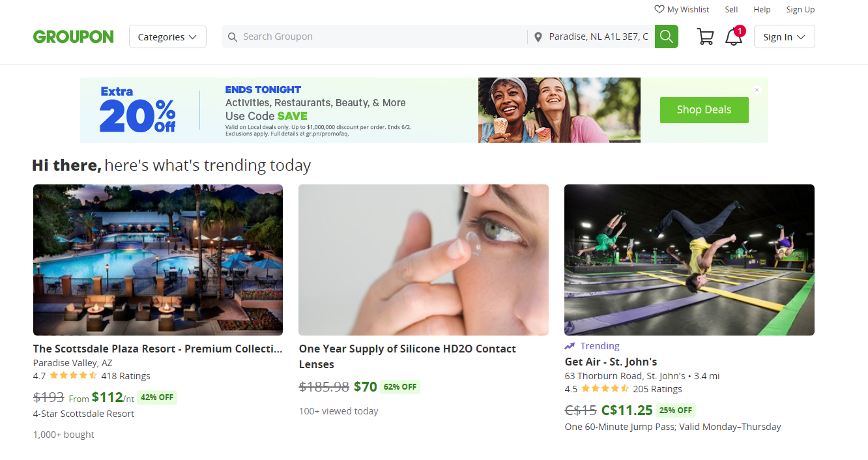Click the Groupon logo

tap(74, 36)
